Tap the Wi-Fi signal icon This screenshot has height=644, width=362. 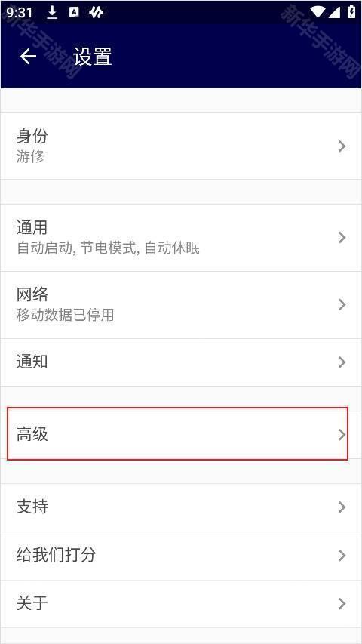[318, 12]
